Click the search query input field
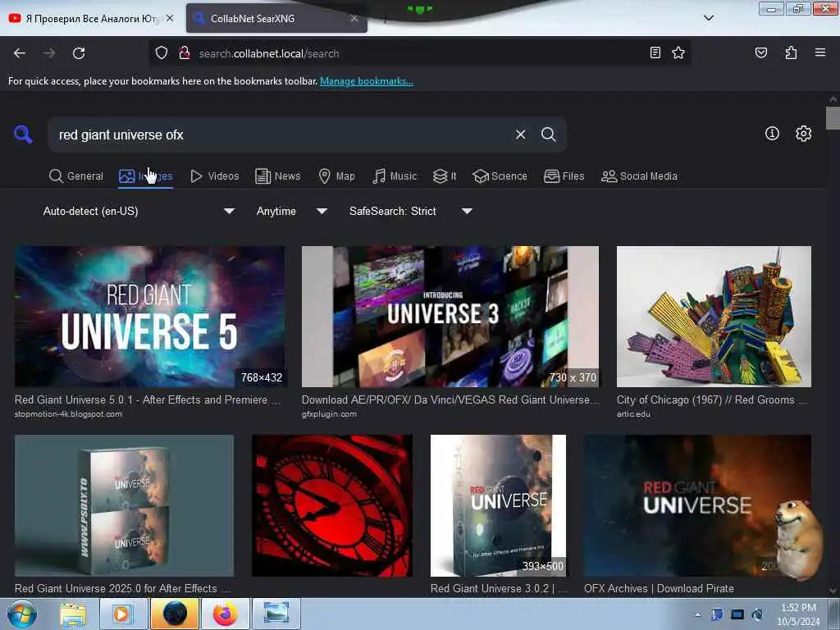The image size is (840, 630). pyautogui.click(x=281, y=135)
